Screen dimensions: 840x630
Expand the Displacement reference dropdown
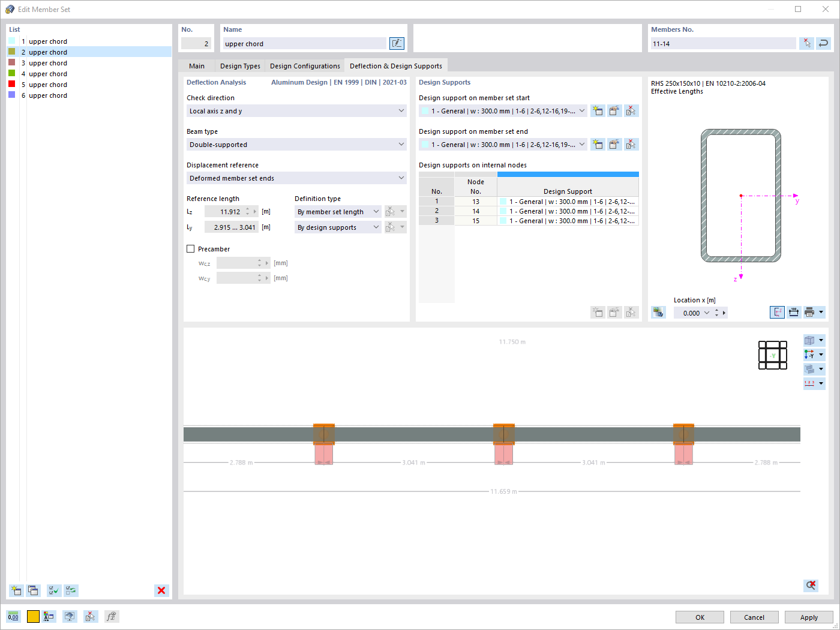[401, 178]
